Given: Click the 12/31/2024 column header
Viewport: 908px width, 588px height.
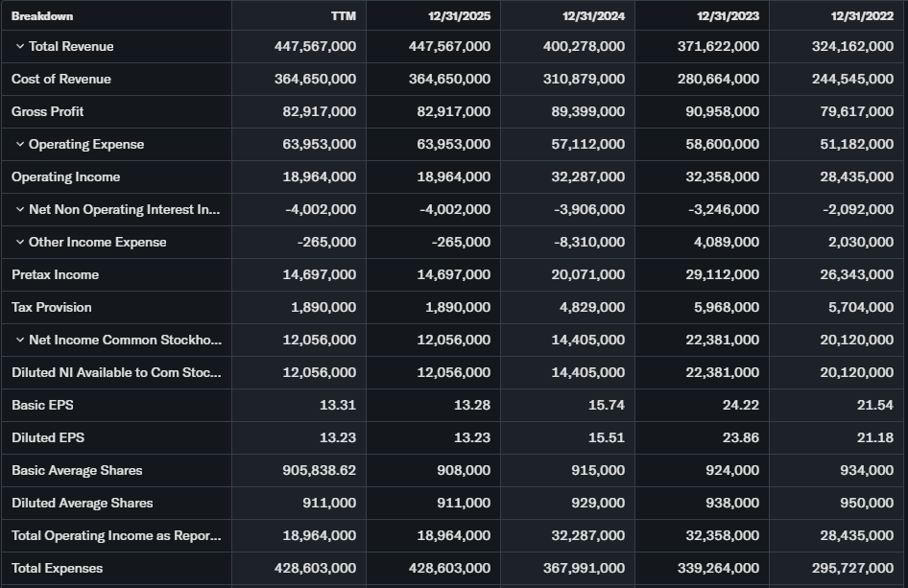Looking at the screenshot, I should tap(593, 15).
